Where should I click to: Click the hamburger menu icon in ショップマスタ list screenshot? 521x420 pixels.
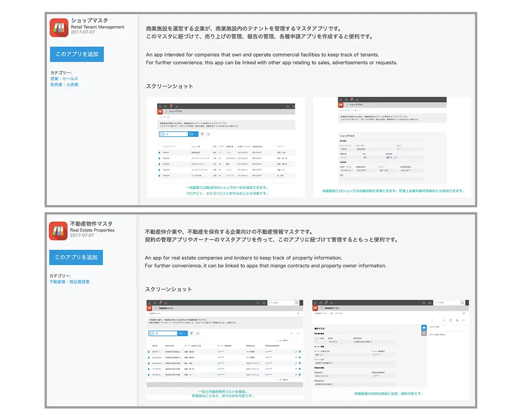(160, 107)
